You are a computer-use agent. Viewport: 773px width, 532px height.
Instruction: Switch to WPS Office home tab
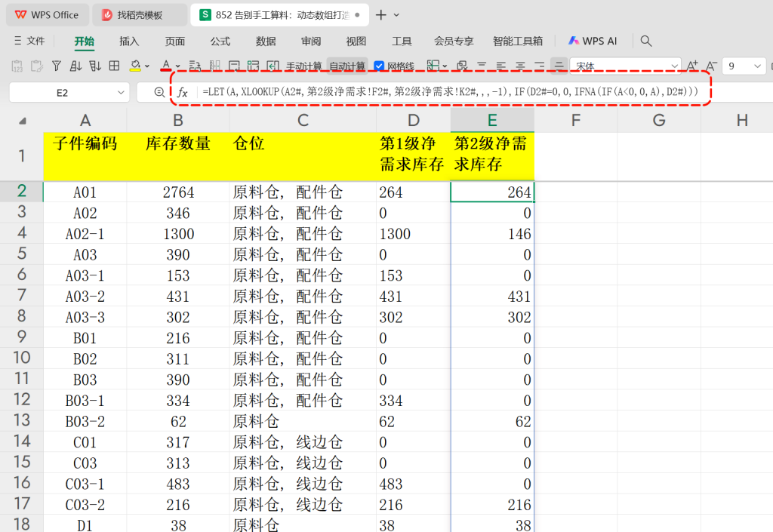pyautogui.click(x=48, y=15)
